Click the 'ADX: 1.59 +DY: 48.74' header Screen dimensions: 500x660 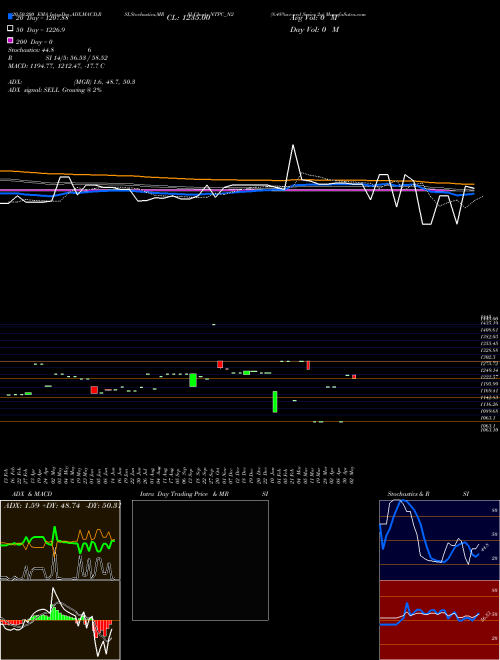click(x=42, y=506)
